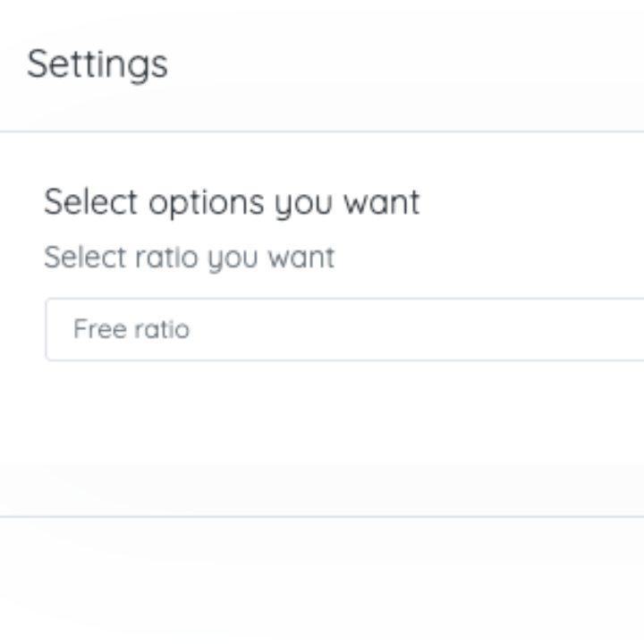The image size is (644, 644).
Task: Click the left edge of the ratio select box
Action: tap(47, 329)
